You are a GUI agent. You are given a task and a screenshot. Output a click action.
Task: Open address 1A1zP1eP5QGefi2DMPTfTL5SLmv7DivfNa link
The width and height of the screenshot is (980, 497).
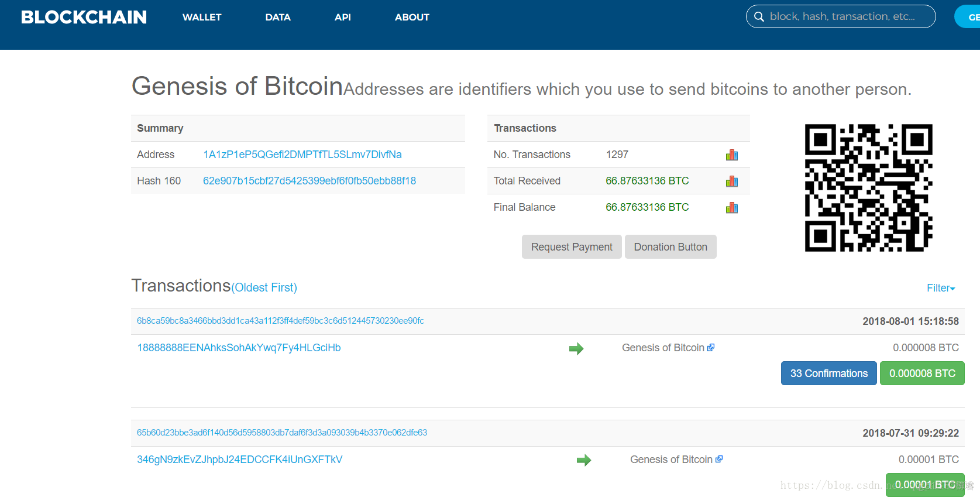tap(302, 155)
